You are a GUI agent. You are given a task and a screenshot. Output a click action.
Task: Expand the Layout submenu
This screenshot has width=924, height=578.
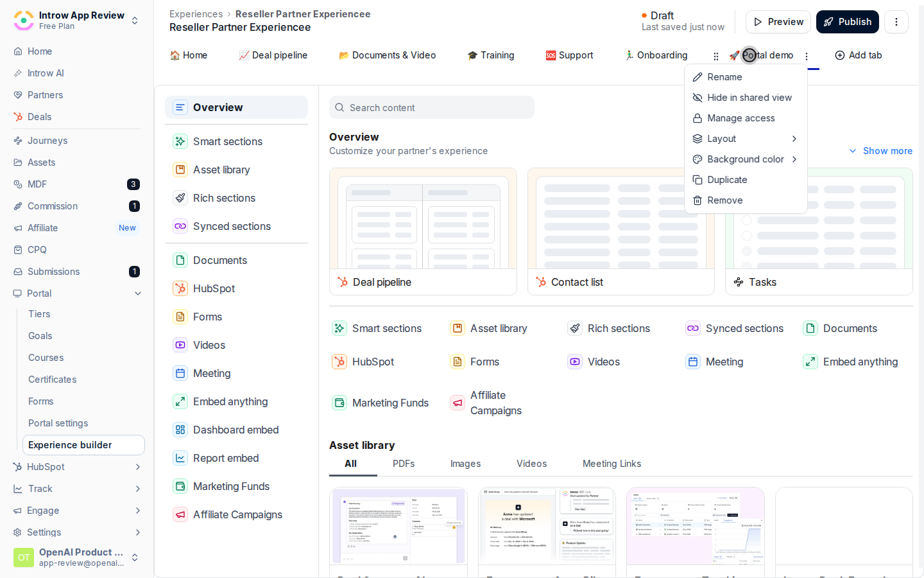tap(746, 139)
